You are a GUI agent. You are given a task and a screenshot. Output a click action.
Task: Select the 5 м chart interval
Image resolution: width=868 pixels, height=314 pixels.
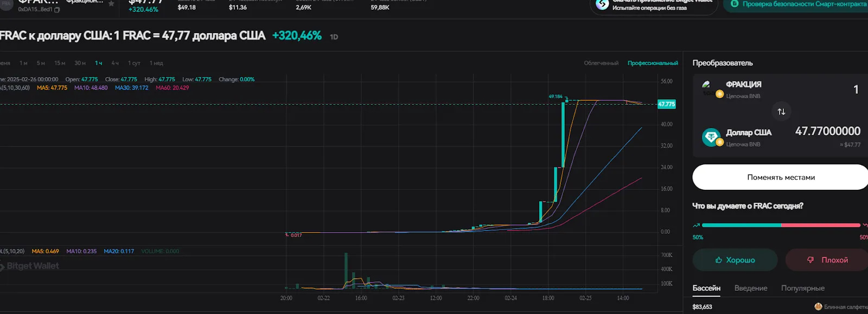41,63
